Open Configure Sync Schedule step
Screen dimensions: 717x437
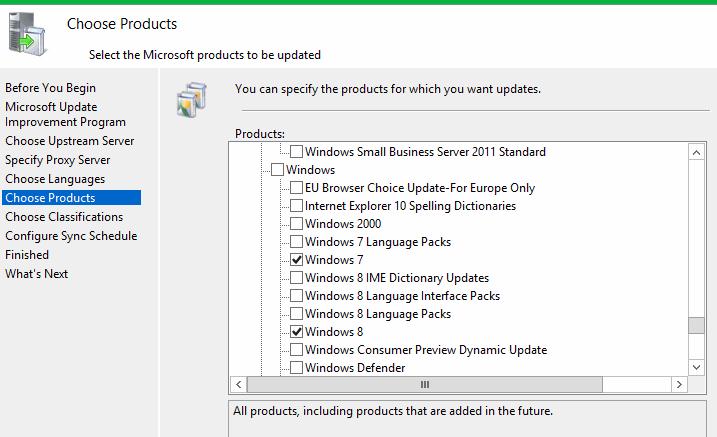71,236
